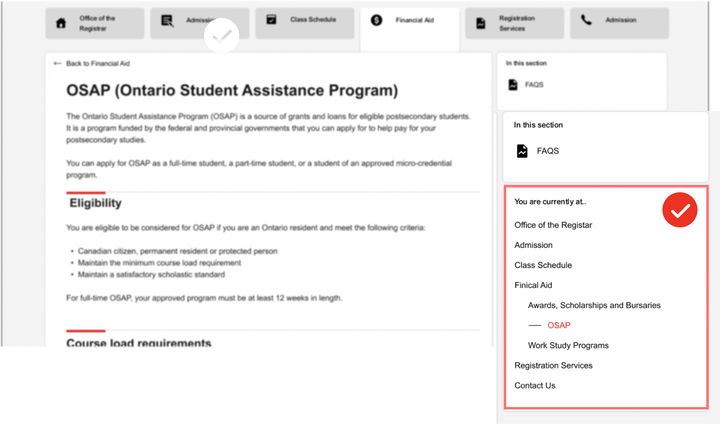Click the OSAP page main heading
This screenshot has width=720, height=424.
point(232,90)
